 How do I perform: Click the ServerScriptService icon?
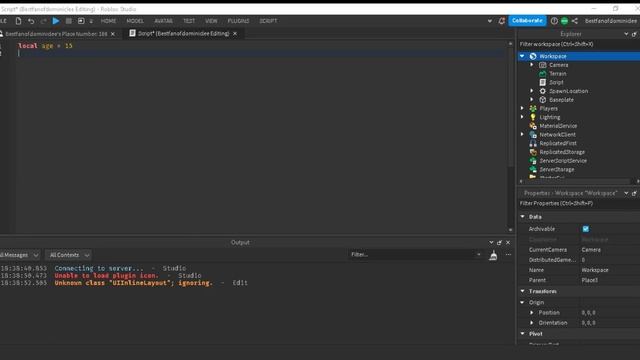click(x=533, y=161)
